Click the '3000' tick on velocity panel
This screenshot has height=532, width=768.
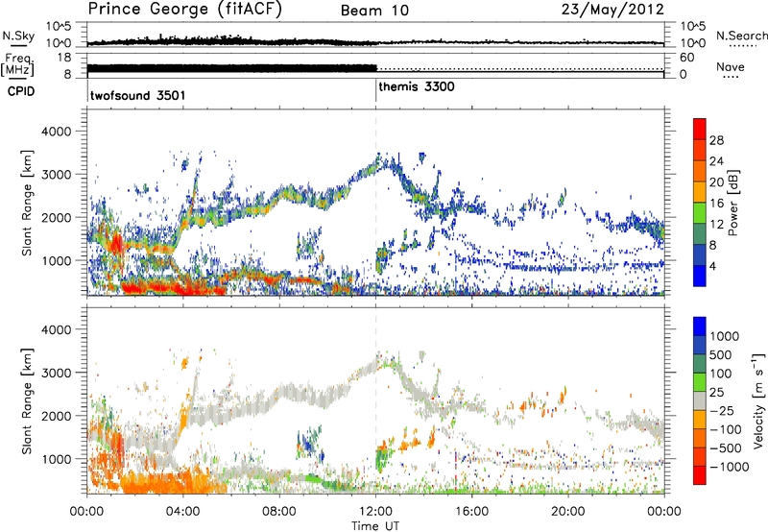click(x=56, y=373)
